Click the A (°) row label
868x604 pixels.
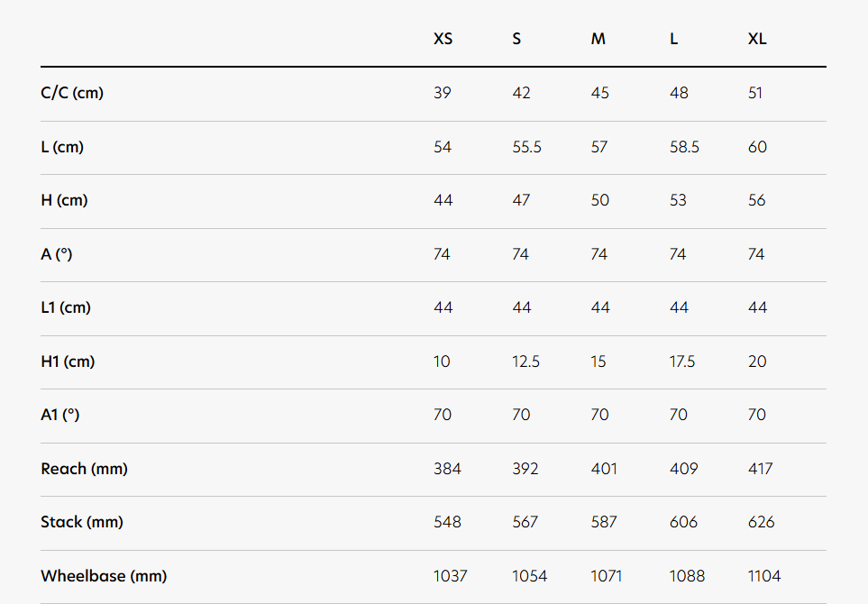(x=57, y=254)
